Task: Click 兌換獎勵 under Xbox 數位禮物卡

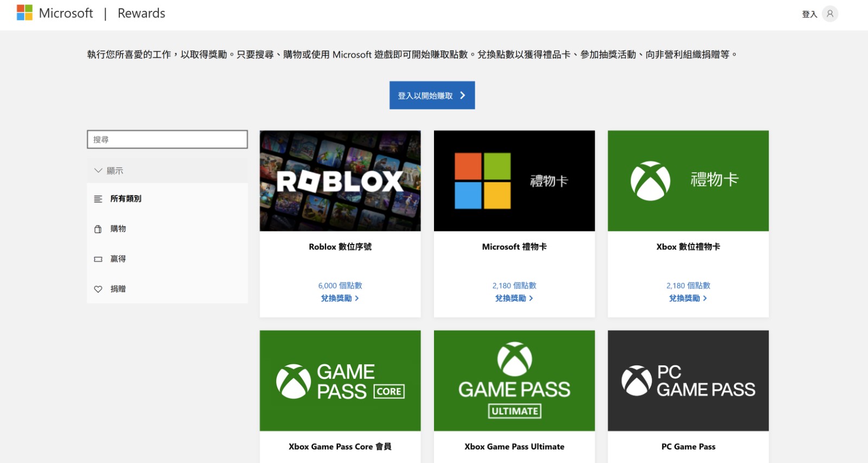Action: tap(688, 298)
